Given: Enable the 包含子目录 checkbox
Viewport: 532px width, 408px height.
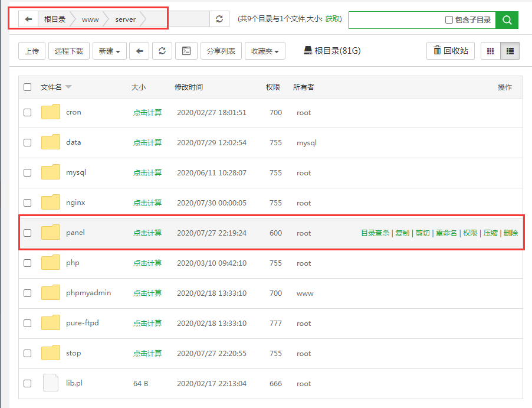Looking at the screenshot, I should (x=449, y=19).
